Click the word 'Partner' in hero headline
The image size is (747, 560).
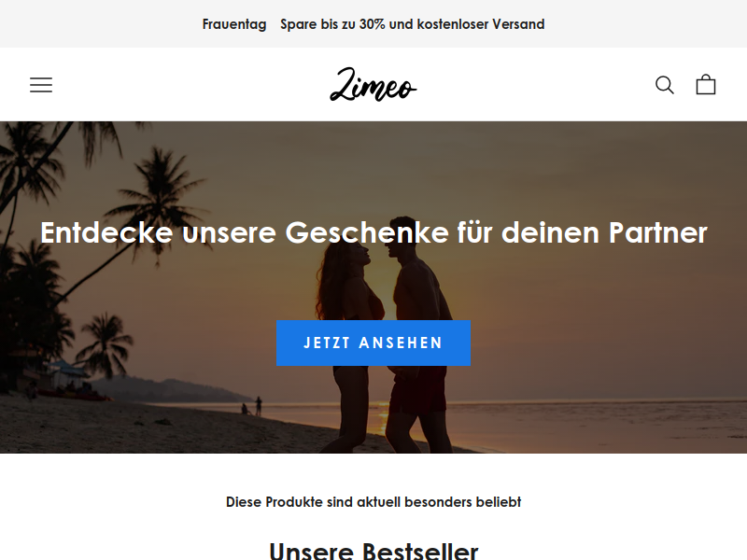click(x=658, y=232)
